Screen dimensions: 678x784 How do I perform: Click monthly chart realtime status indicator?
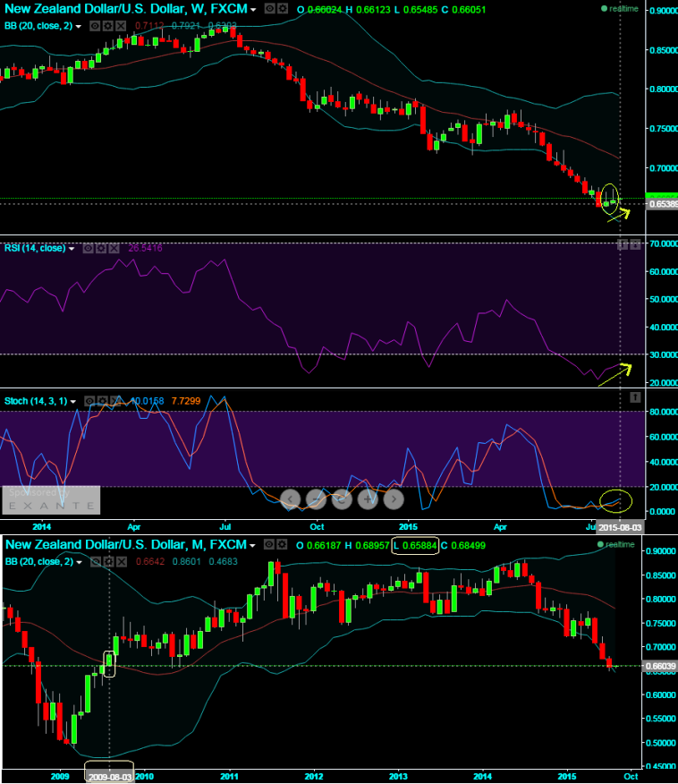click(x=616, y=544)
